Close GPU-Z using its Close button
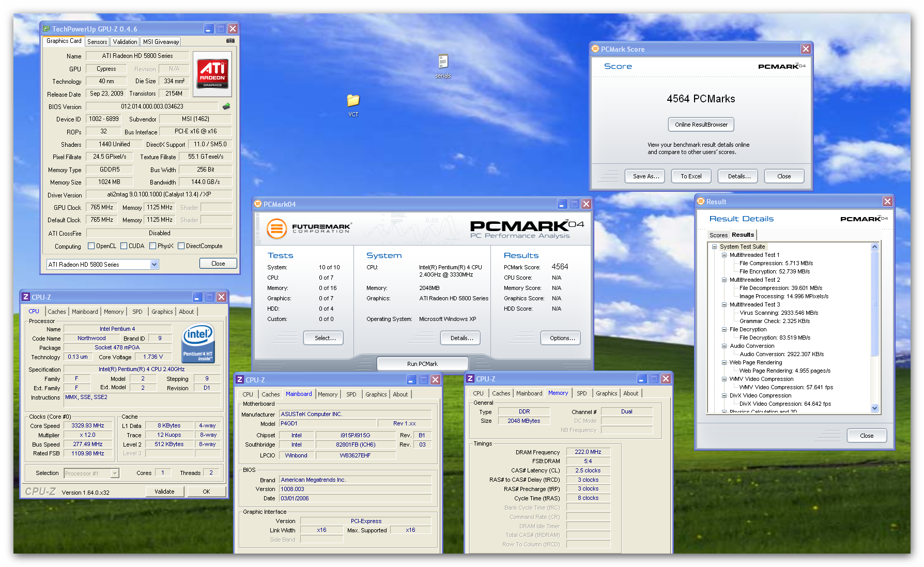The width and height of the screenshot is (924, 567). point(218,264)
